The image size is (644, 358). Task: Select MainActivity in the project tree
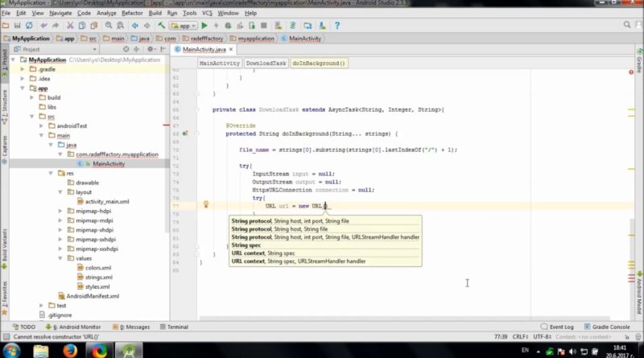coord(109,164)
